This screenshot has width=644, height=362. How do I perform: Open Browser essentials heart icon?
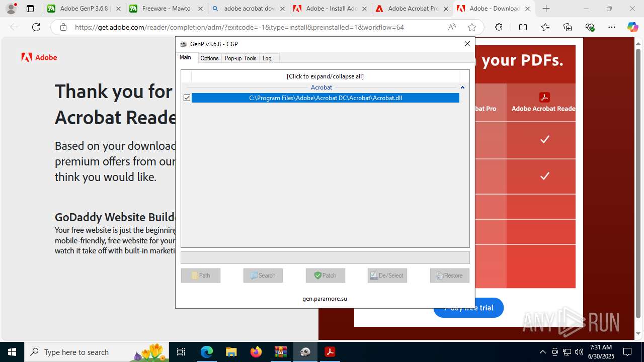[x=590, y=27]
